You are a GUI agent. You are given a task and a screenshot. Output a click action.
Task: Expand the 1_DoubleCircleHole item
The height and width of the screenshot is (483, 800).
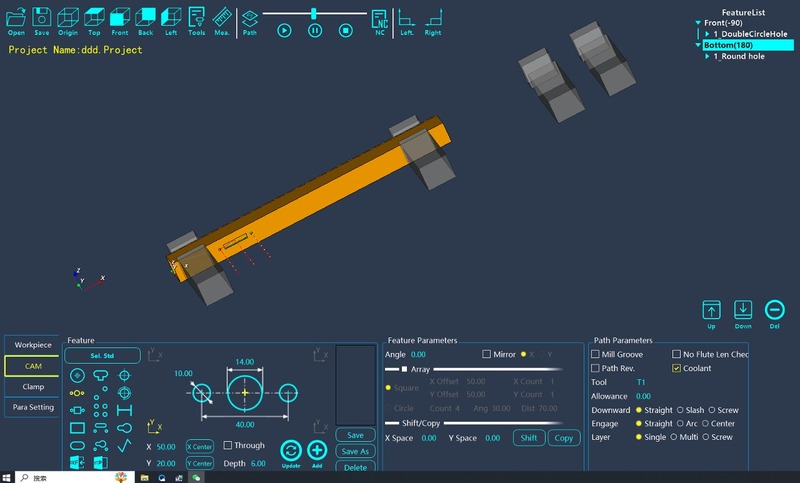[x=707, y=34]
